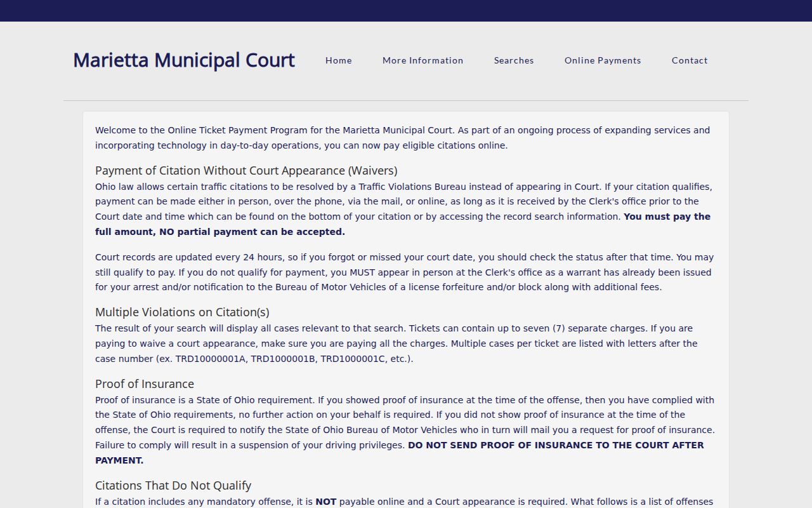Open the Contact page link
812x508 pixels.
pos(690,60)
